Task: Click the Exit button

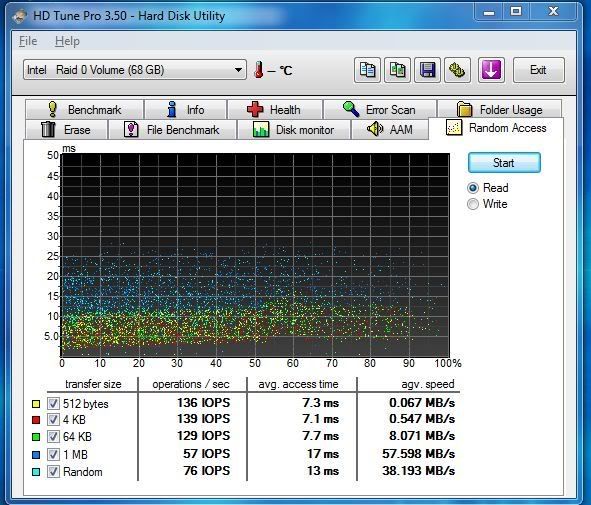Action: point(539,70)
